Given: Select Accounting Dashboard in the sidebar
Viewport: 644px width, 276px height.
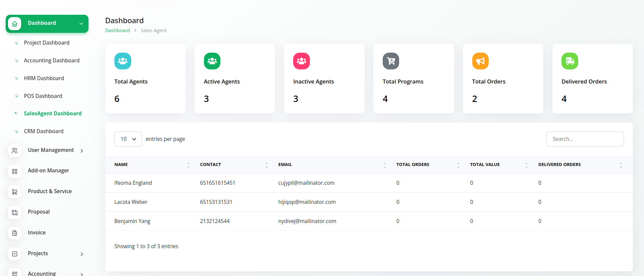Looking at the screenshot, I should point(52,60).
